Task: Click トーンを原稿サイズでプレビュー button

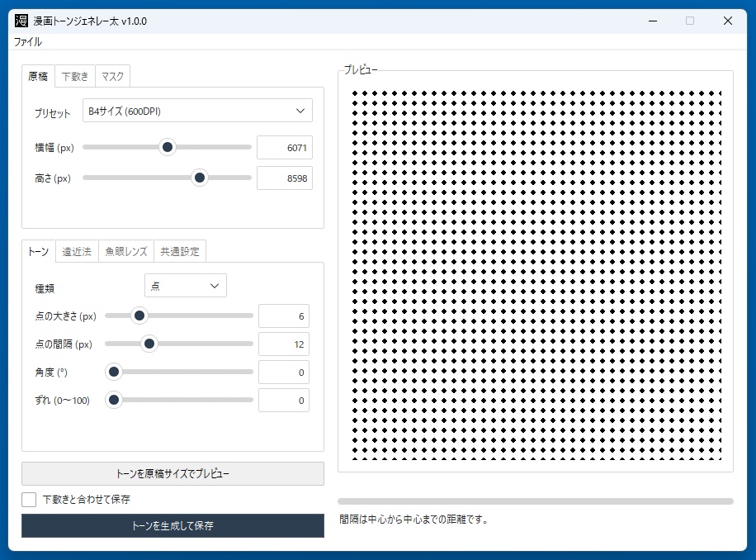Action: tap(172, 473)
